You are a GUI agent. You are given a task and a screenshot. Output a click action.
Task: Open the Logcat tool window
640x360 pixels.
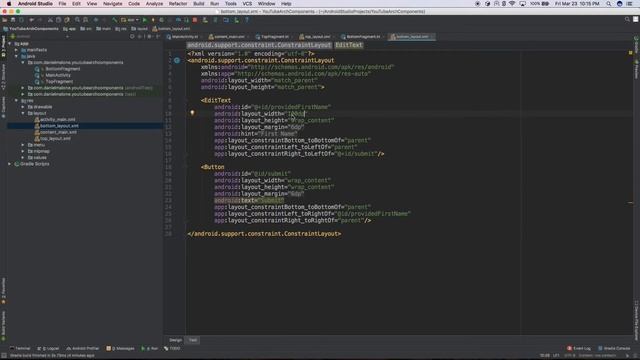tap(48, 348)
